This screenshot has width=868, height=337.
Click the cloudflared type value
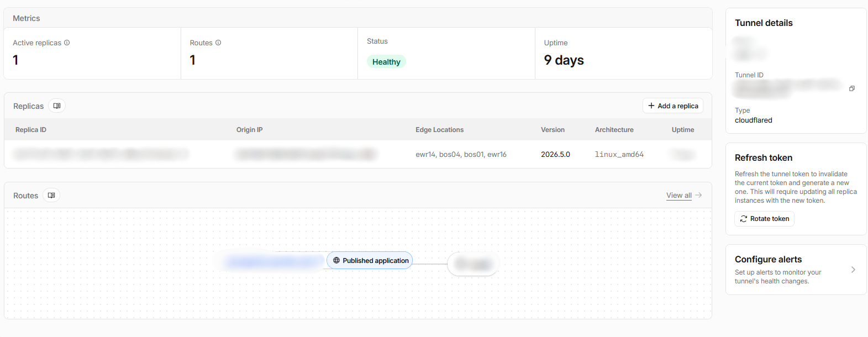(754, 120)
